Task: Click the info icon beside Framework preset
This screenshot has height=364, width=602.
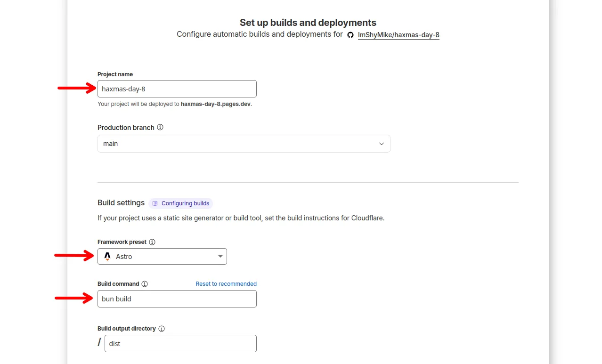Action: [x=152, y=242]
